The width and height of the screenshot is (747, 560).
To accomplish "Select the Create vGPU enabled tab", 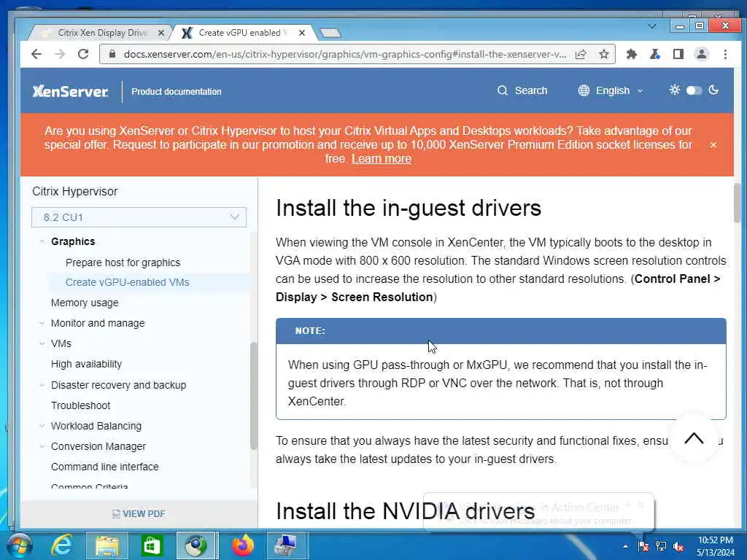I will [243, 33].
